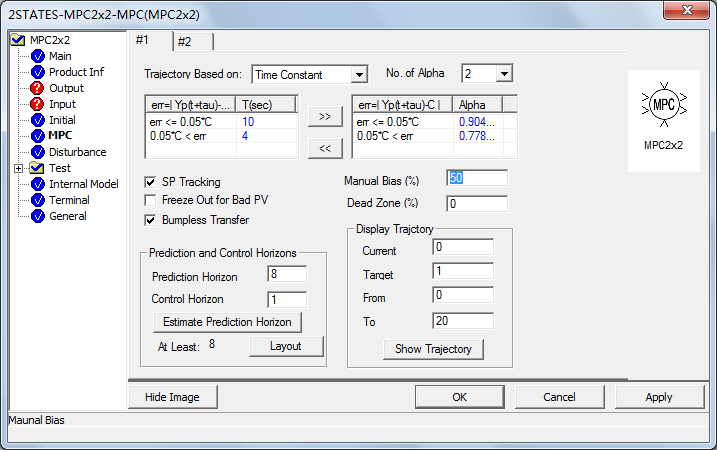The height and width of the screenshot is (450, 717).
Task: Click '0.05°C < err' row in right table
Action: [435, 136]
